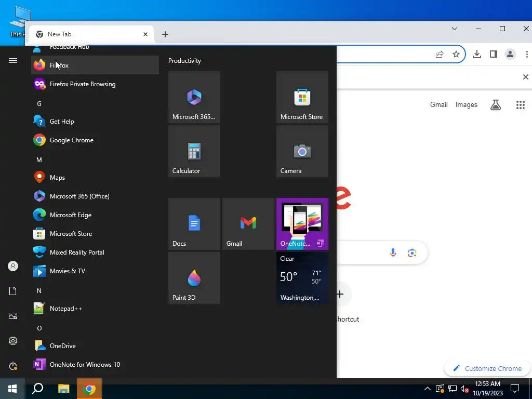Click the network tray icon
This screenshot has width=532, height=399.
(453, 389)
